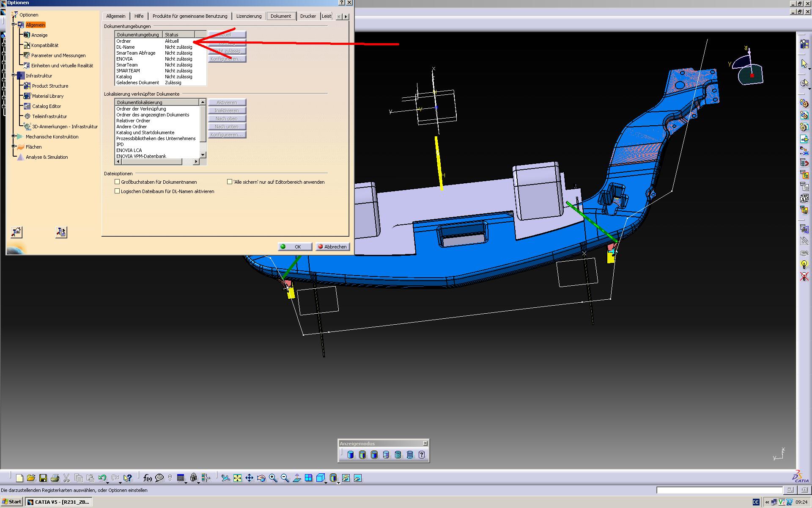Select Relativer Ordner in localization list

(x=133, y=121)
